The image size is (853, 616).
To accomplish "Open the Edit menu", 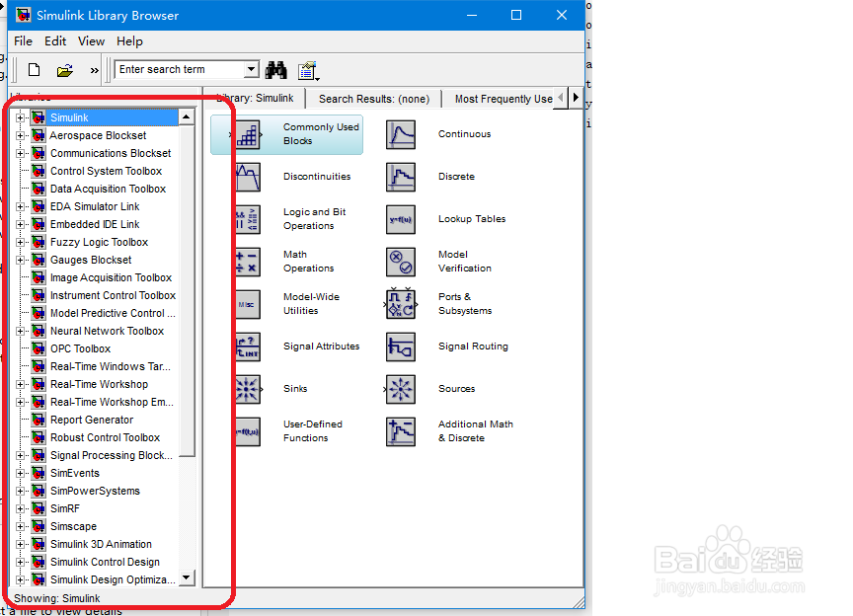I will (55, 41).
